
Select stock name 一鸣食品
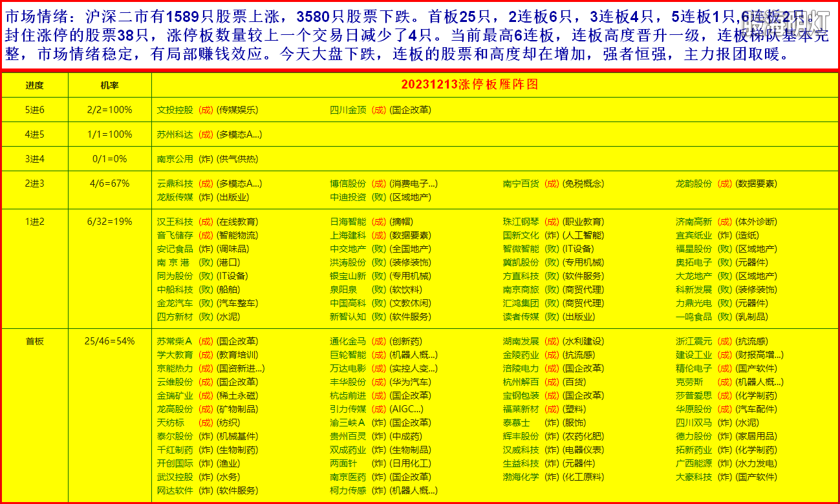coord(694,317)
